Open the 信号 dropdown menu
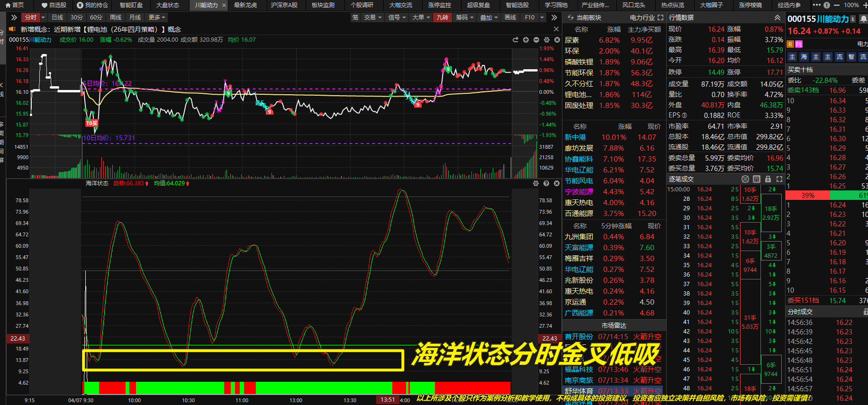 [x=397, y=18]
